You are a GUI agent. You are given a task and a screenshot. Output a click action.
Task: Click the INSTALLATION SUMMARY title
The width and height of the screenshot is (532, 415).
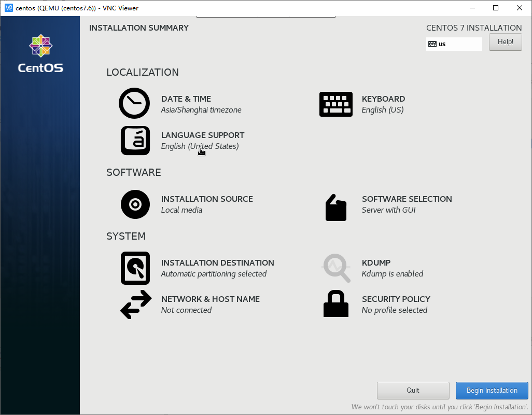point(139,28)
